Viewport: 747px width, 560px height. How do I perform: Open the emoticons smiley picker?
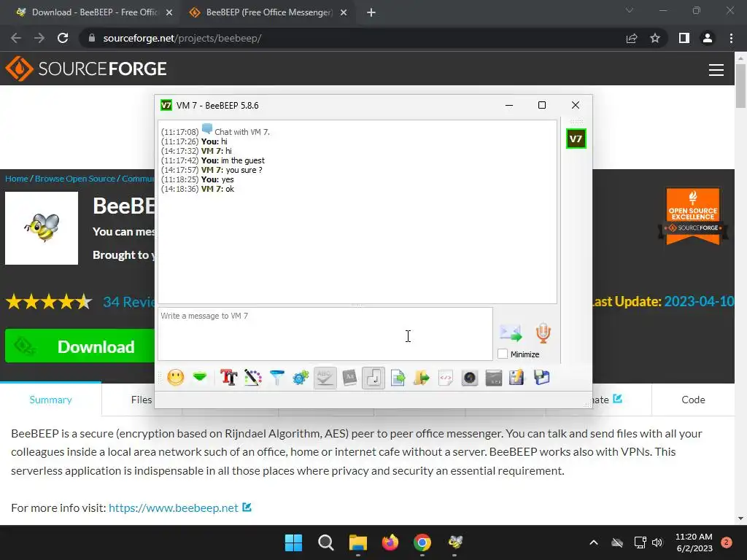click(x=175, y=378)
